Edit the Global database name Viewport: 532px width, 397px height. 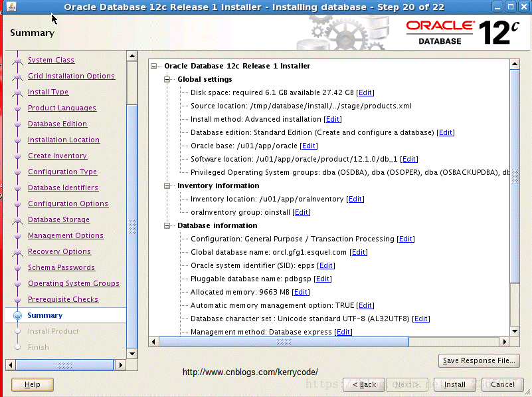pyautogui.click(x=359, y=252)
